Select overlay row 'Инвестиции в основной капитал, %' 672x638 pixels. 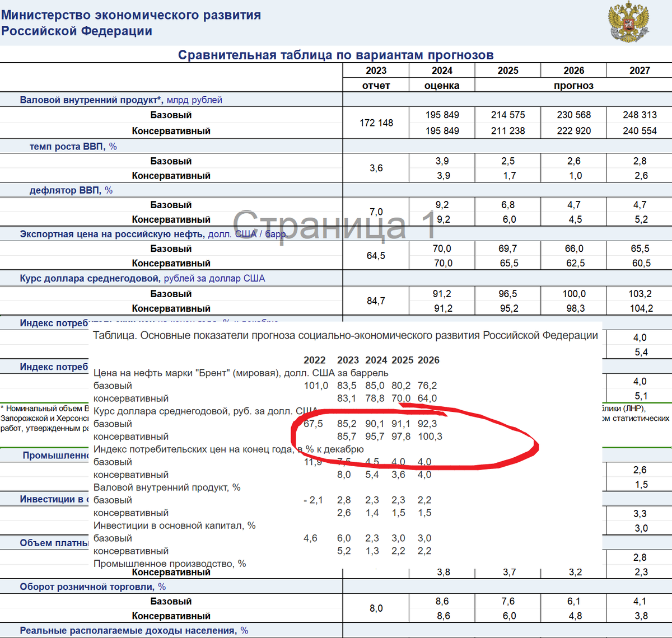(x=175, y=526)
